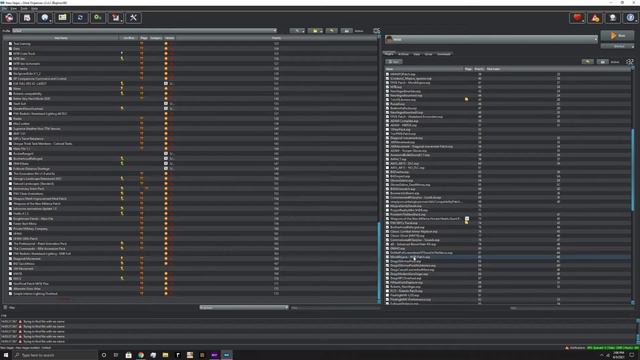This screenshot has height=360, width=640.
Task: Toggle Private Military Company mod checkbox
Action: pos(10,229)
